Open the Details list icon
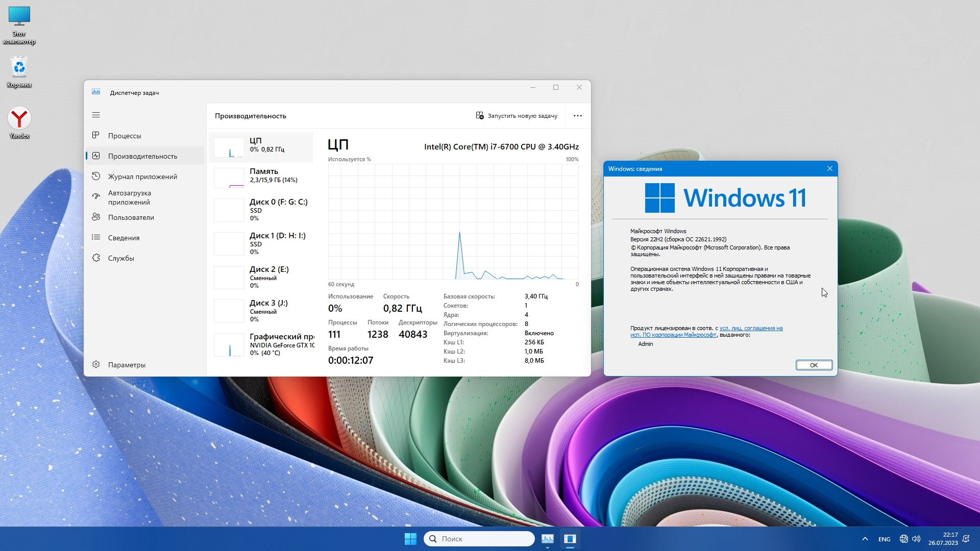 (96, 237)
